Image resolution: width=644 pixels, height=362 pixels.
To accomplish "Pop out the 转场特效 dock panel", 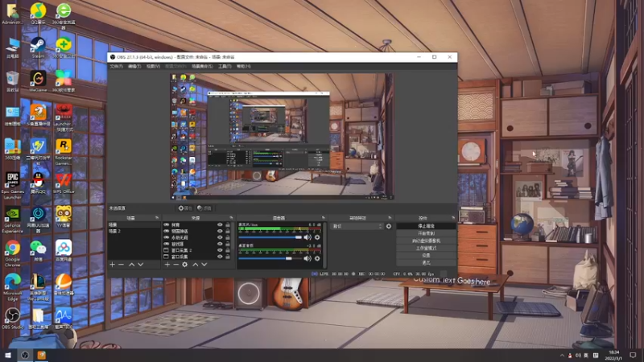I will pos(390,218).
